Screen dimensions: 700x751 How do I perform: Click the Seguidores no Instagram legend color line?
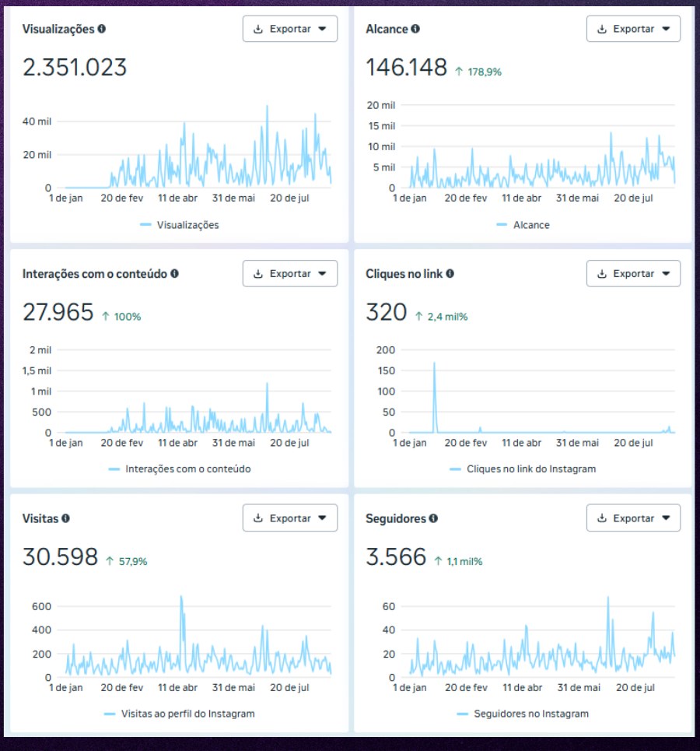[462, 714]
